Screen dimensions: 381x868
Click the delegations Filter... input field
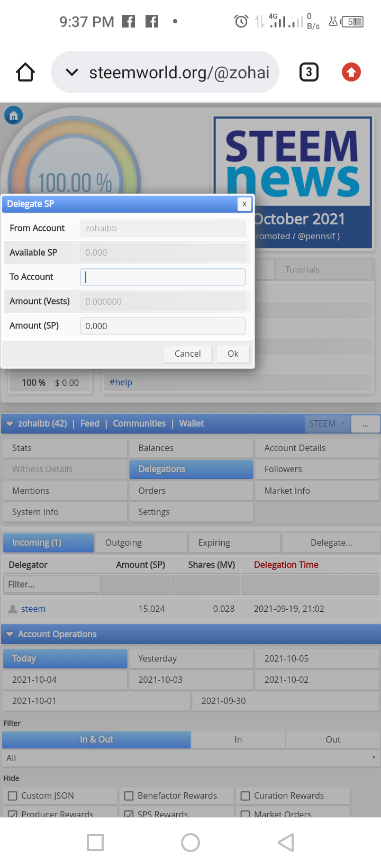pyautogui.click(x=51, y=584)
